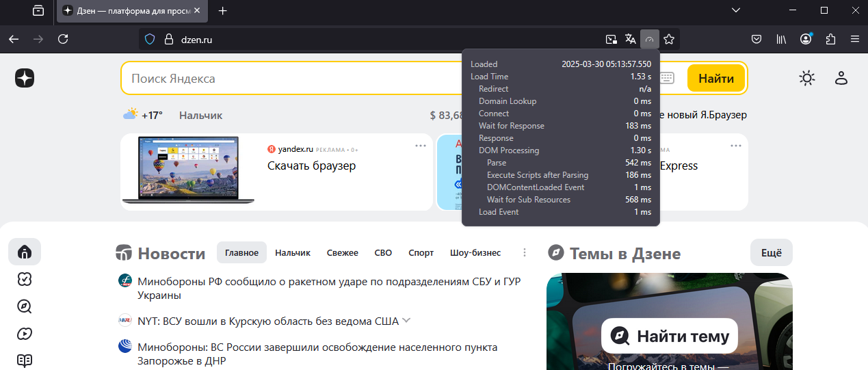Open the video play sidebar icon
This screenshot has width=868, height=370.
click(x=25, y=334)
